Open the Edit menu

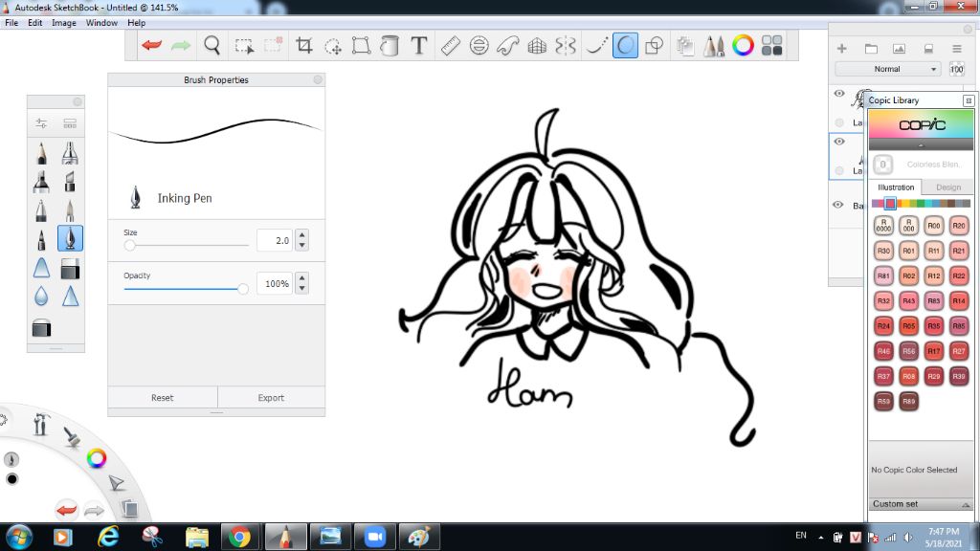(35, 23)
